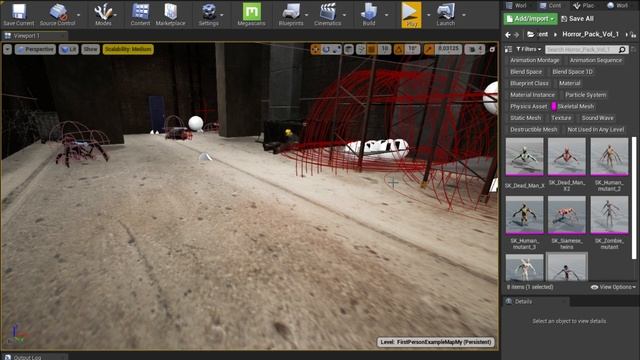Open the viewport options arrow menu
Viewport: 640px width, 360px height.
[7, 49]
